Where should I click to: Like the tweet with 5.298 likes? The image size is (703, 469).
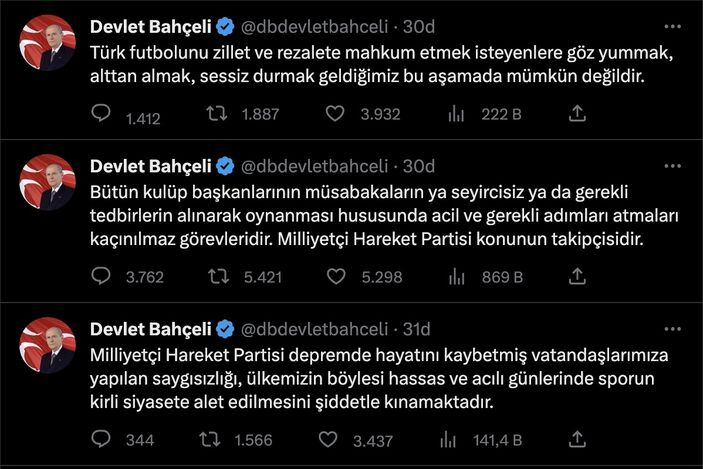pos(336,277)
